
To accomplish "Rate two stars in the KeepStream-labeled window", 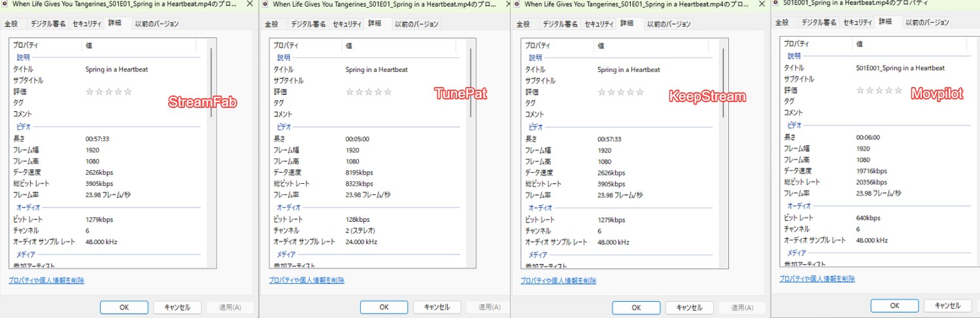I will pyautogui.click(x=611, y=92).
